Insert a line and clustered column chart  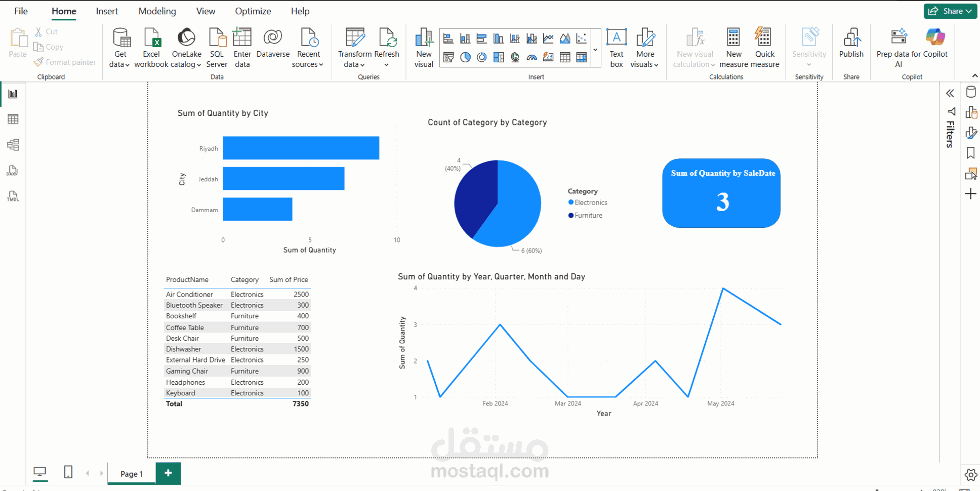click(x=532, y=38)
